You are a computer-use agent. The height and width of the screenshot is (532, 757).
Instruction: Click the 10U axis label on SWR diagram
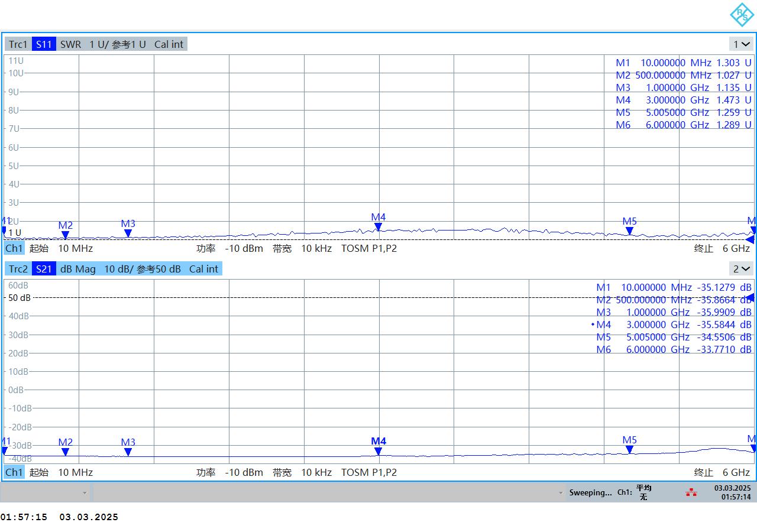pyautogui.click(x=15, y=73)
